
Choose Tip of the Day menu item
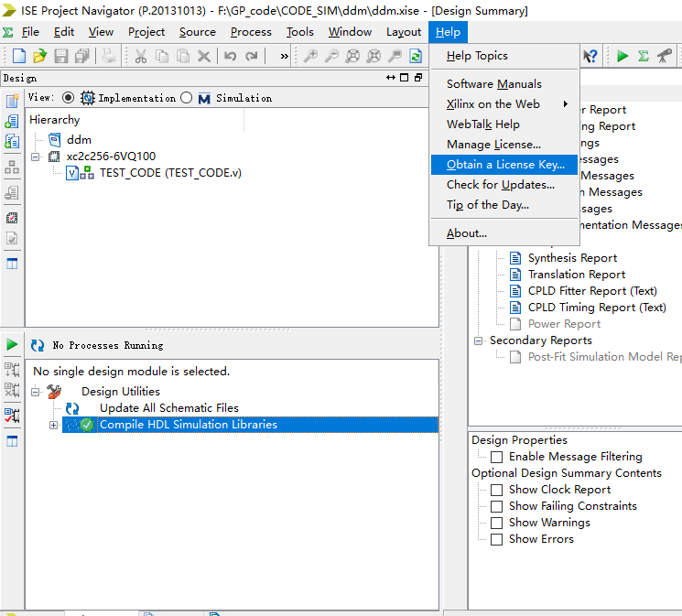[x=504, y=205]
